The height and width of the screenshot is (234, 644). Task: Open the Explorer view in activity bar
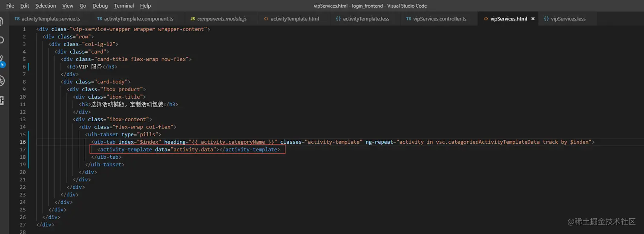(x=2, y=21)
